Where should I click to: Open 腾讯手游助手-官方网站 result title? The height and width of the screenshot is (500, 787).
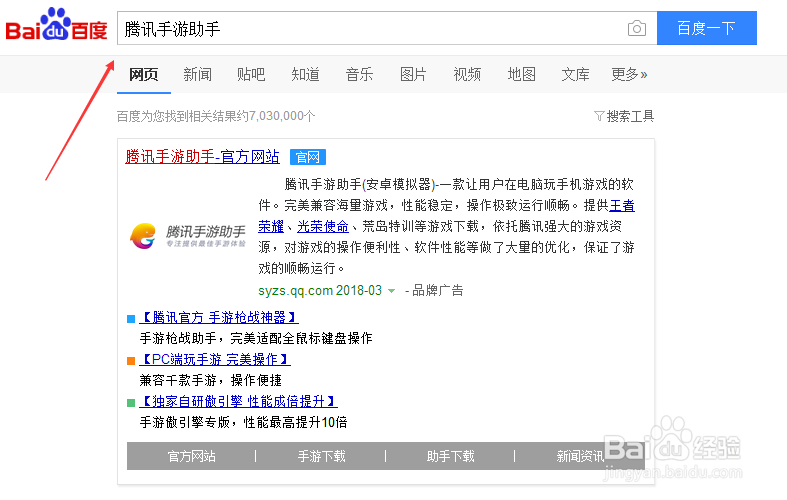202,157
